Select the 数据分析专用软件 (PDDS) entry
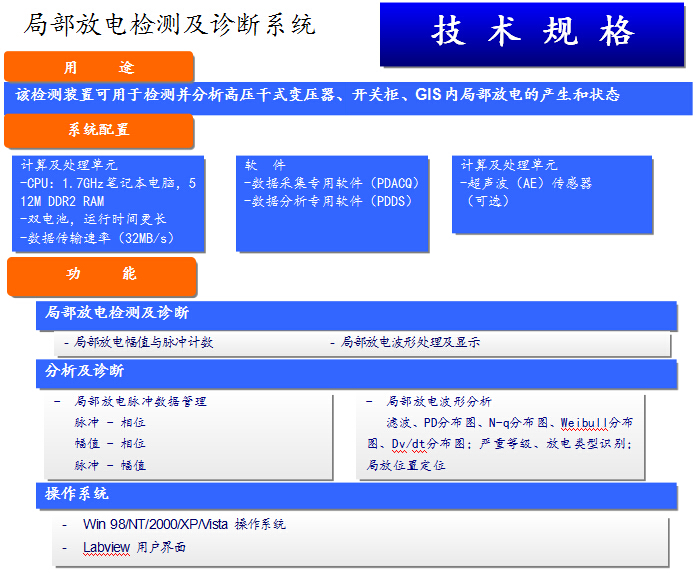 coord(328,201)
